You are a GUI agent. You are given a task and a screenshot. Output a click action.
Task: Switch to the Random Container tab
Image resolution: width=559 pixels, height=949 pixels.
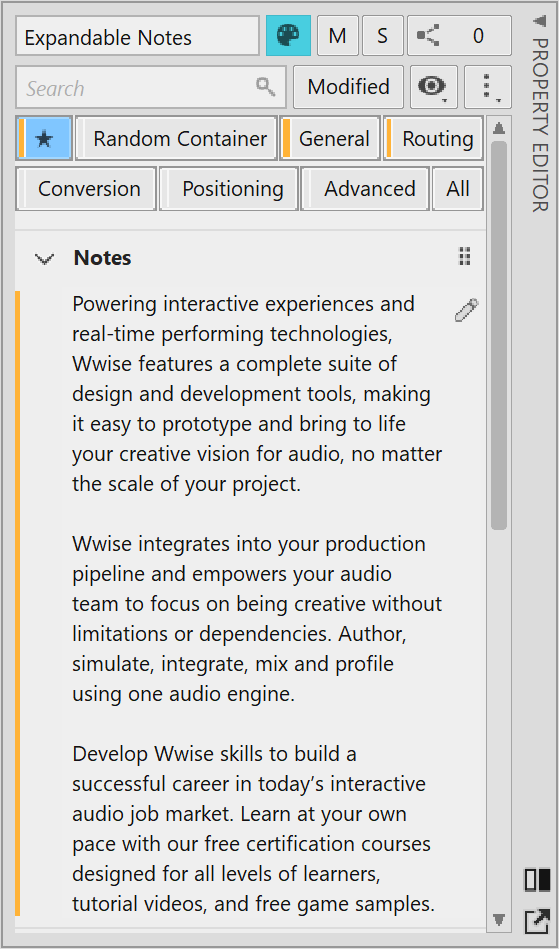coord(176,139)
